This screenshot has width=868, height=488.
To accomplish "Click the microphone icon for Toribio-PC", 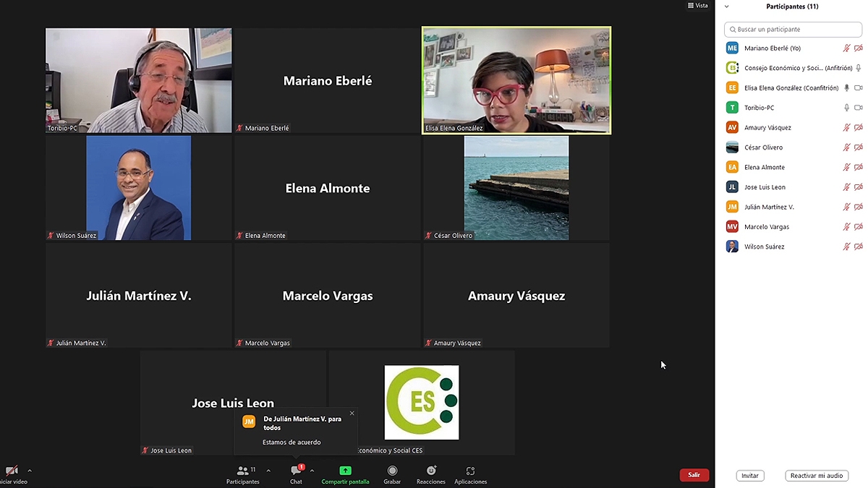I will click(x=846, y=108).
